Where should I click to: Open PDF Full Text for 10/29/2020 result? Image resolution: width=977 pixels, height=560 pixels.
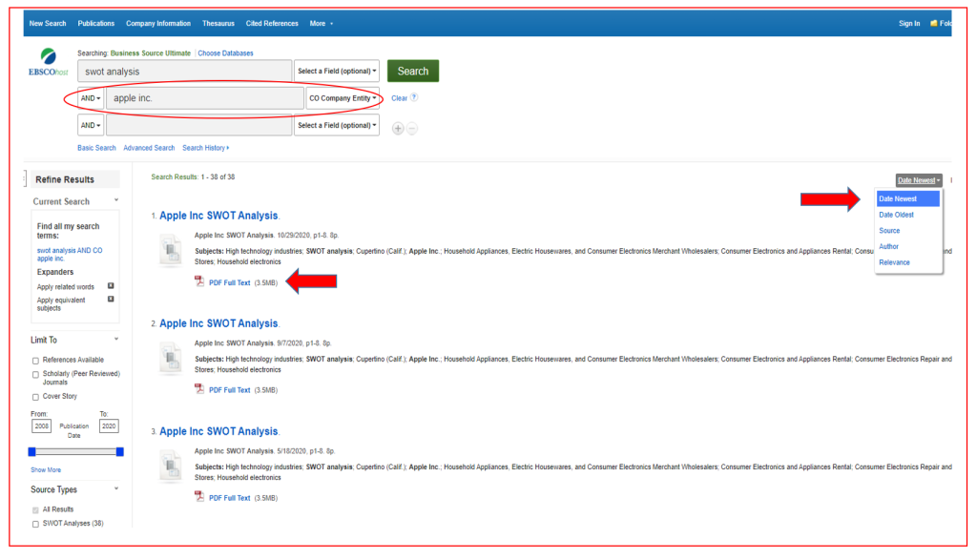(x=229, y=282)
